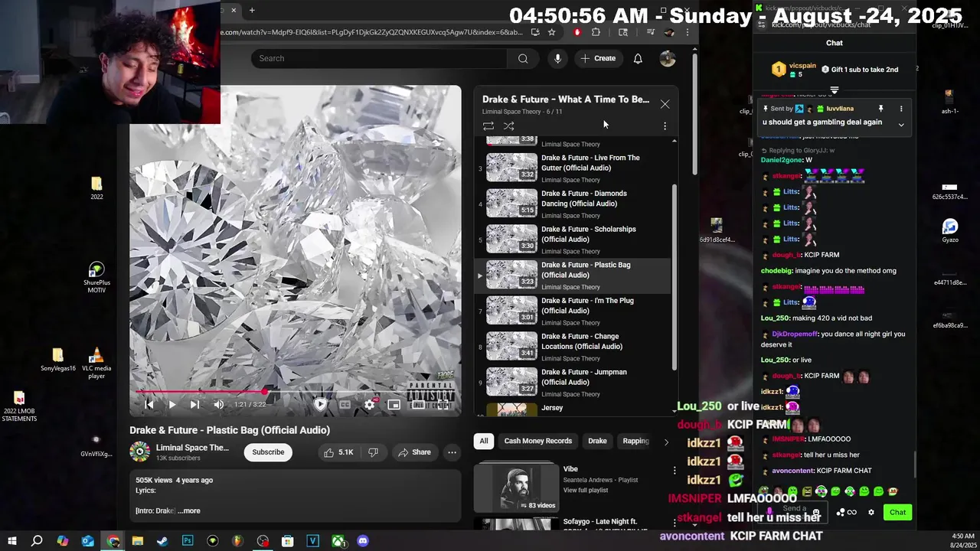The height and width of the screenshot is (551, 980).
Task: Open YouTube account avatar menu
Action: (x=668, y=58)
